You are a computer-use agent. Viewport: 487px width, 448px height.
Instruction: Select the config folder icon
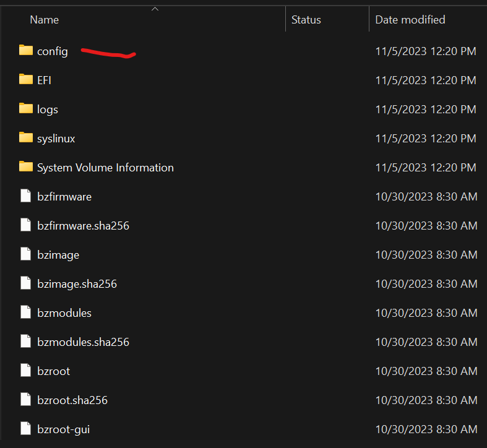point(26,50)
